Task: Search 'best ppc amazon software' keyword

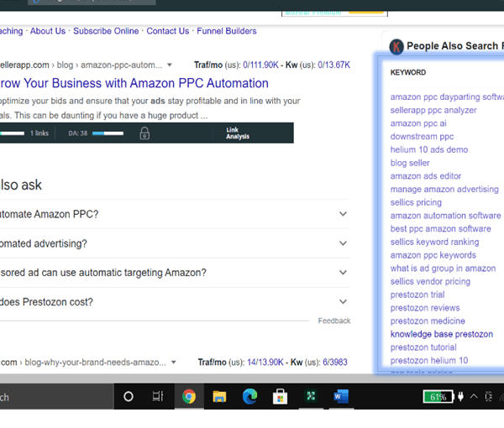Action: coord(441,228)
